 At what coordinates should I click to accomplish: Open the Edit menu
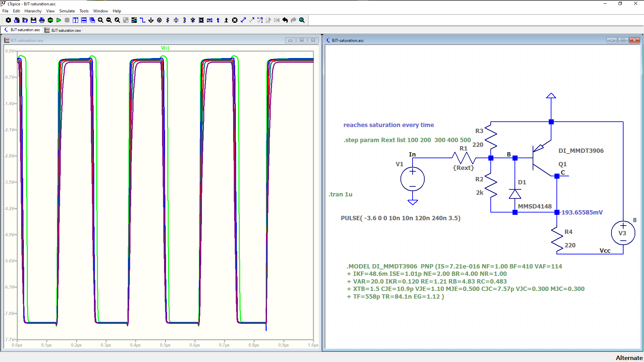16,11
